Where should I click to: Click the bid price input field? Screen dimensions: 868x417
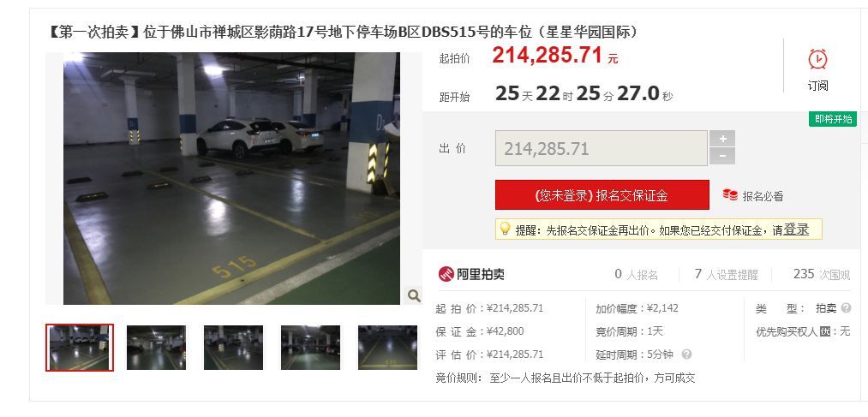point(602,148)
